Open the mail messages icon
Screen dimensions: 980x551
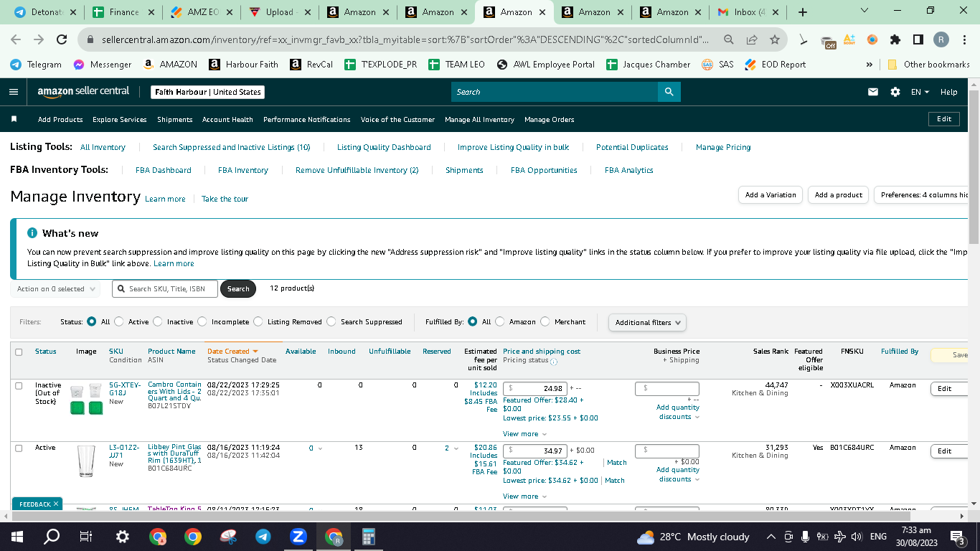[873, 92]
